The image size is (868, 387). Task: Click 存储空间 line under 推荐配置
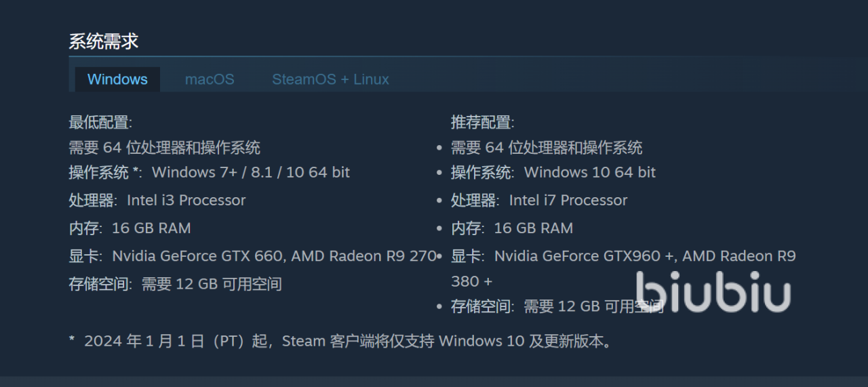[x=557, y=306]
